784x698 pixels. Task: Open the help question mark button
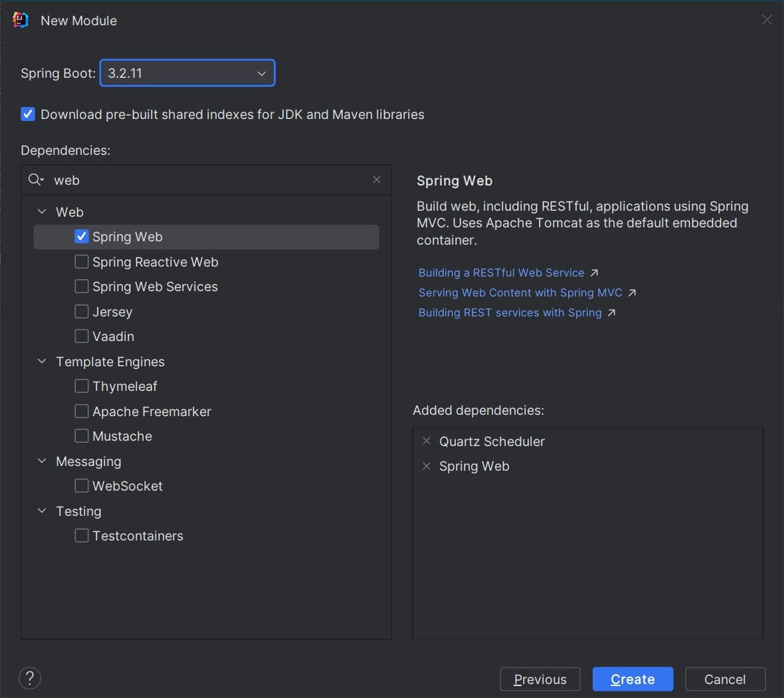point(30,679)
